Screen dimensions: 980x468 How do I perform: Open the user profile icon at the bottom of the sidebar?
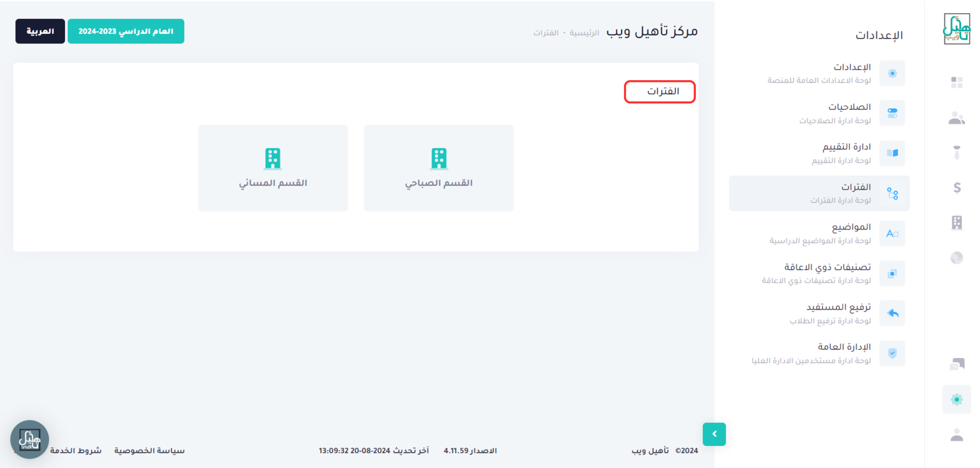956,434
